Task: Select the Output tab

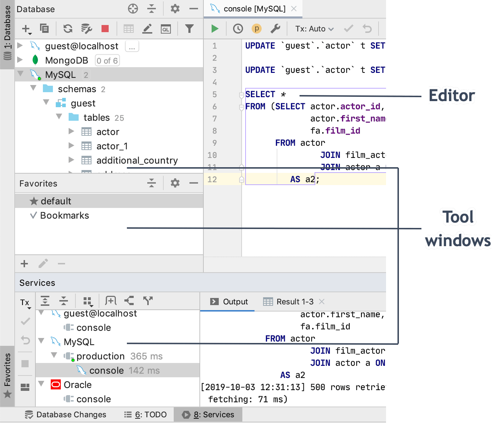Action: tap(229, 302)
